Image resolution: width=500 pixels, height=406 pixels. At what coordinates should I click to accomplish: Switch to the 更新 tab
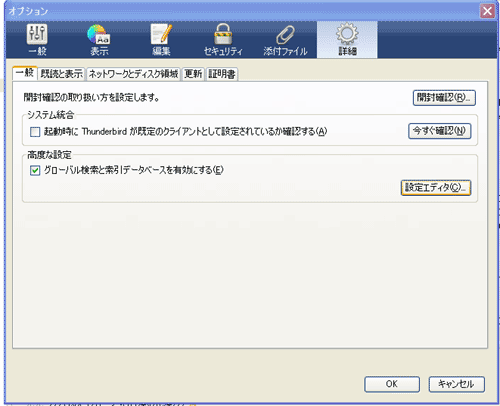pos(193,74)
